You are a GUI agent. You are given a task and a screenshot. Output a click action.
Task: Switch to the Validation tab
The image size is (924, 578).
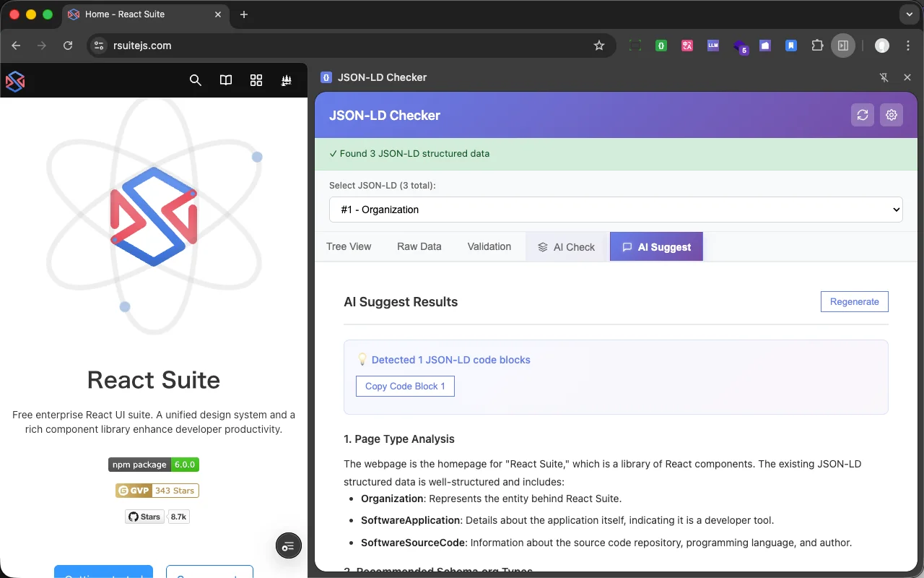[x=489, y=246]
